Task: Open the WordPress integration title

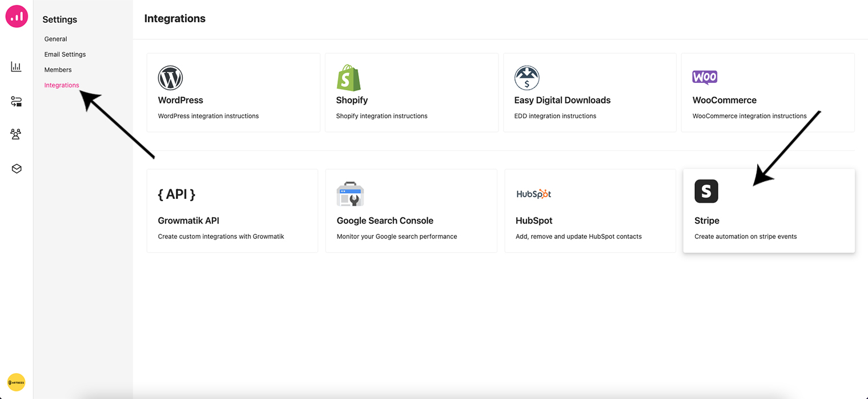Action: pyautogui.click(x=180, y=100)
